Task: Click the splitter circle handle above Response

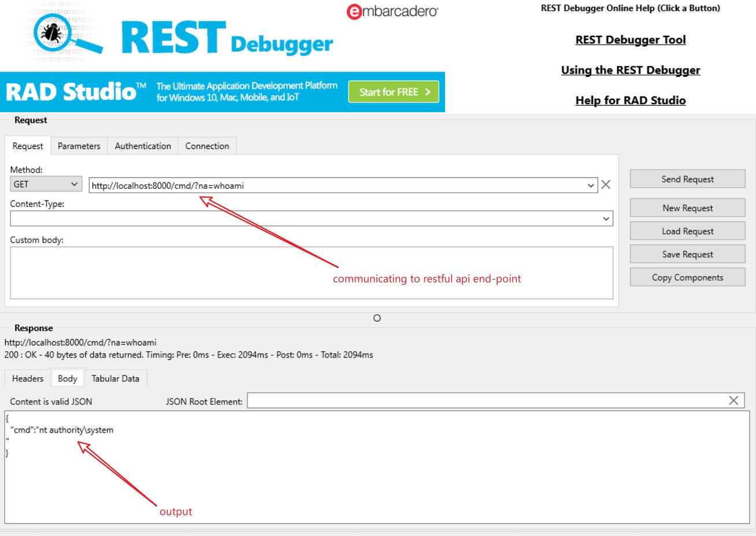Action: coord(377,318)
